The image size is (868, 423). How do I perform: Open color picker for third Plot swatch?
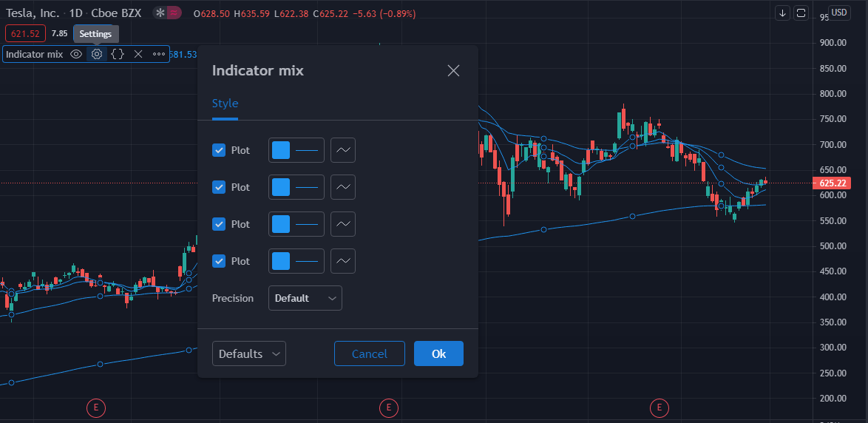point(281,224)
